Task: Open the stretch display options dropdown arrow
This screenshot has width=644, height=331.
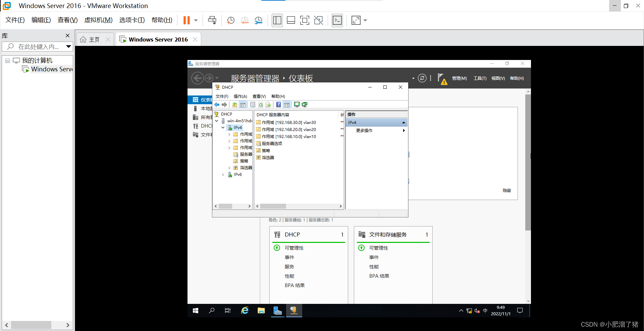Action: (x=365, y=20)
